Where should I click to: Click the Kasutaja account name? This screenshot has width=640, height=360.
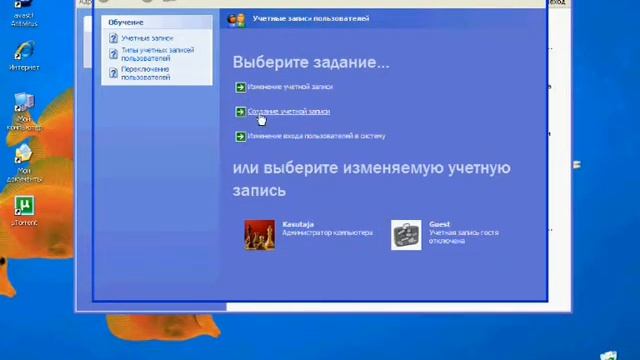pos(298,224)
